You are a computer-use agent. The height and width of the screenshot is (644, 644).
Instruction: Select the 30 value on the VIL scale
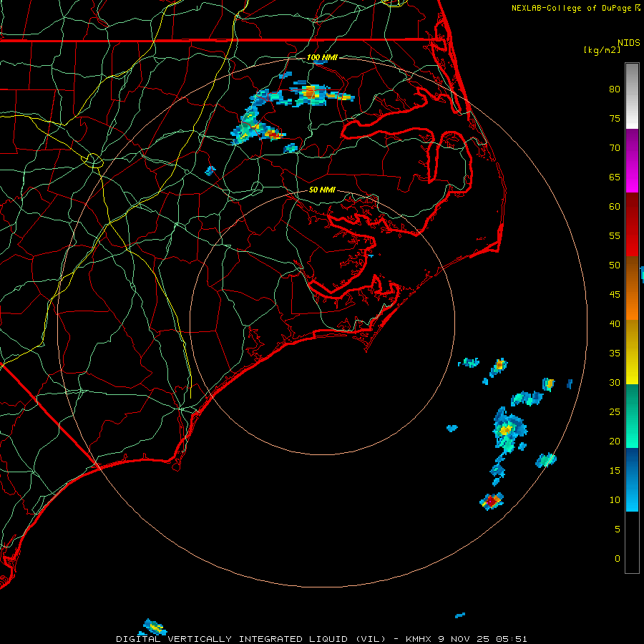pyautogui.click(x=615, y=382)
